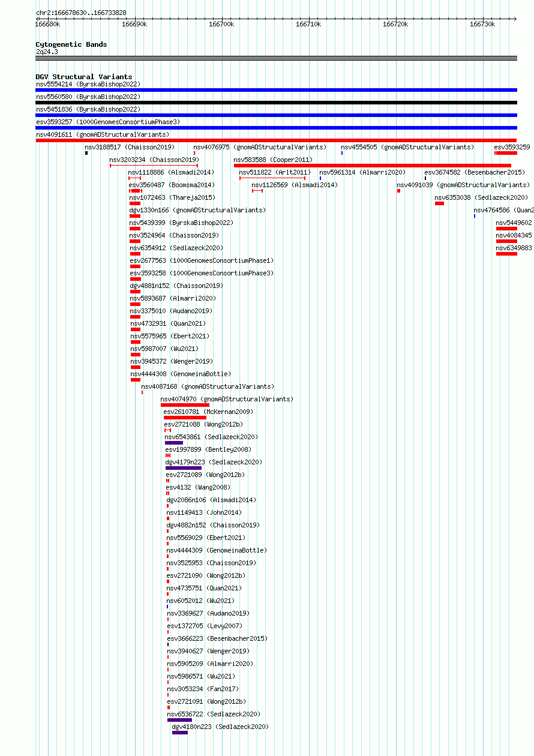Select the nsv5575965 (Ebert2021) label

point(170,336)
